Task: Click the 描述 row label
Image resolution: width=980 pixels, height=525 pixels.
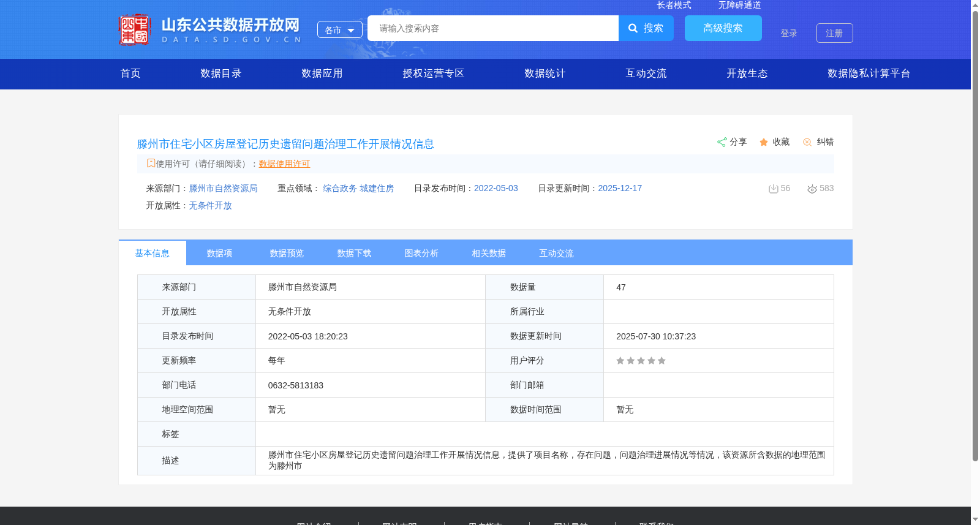Action: 170,461
